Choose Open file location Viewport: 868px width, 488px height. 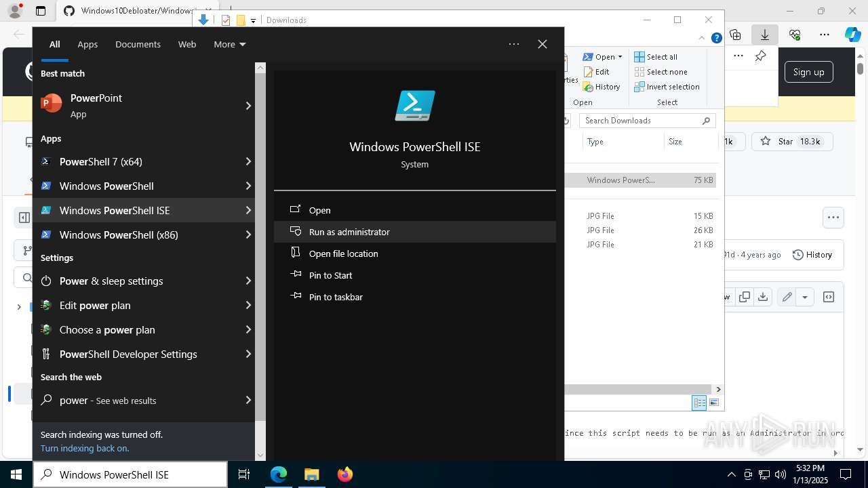pos(415,253)
